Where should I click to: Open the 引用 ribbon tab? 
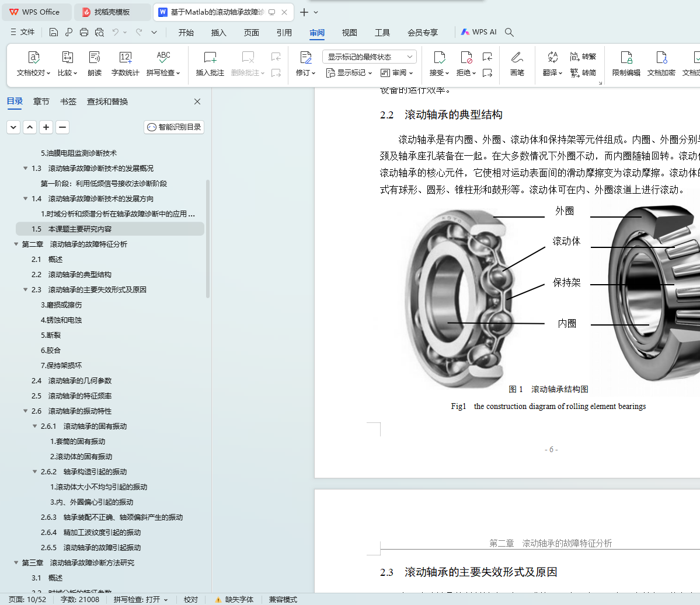(284, 33)
